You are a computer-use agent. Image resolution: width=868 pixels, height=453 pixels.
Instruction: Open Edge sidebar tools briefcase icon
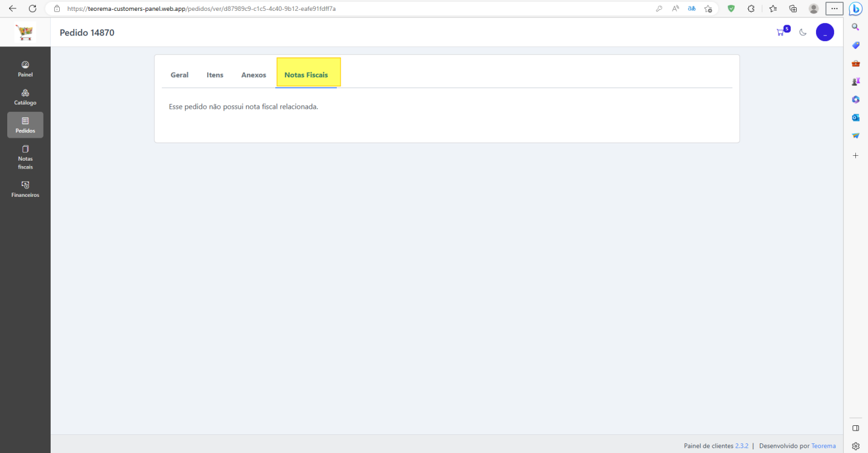pos(855,63)
